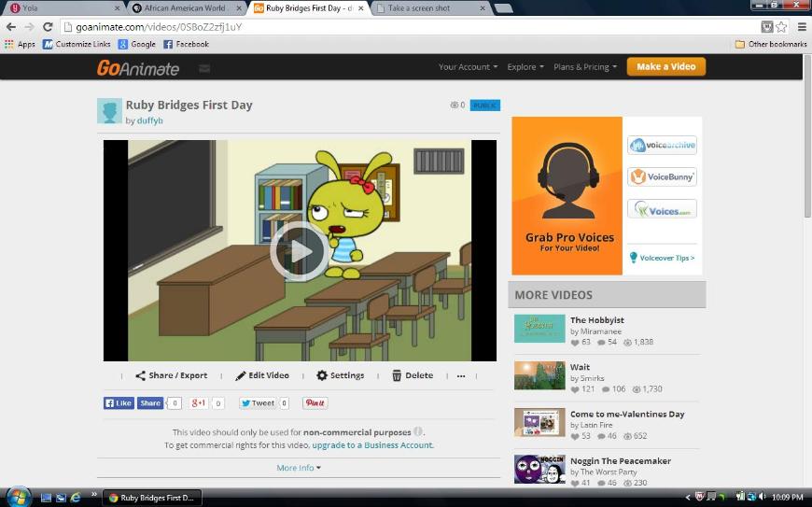Delete the video with trash option

click(x=413, y=375)
